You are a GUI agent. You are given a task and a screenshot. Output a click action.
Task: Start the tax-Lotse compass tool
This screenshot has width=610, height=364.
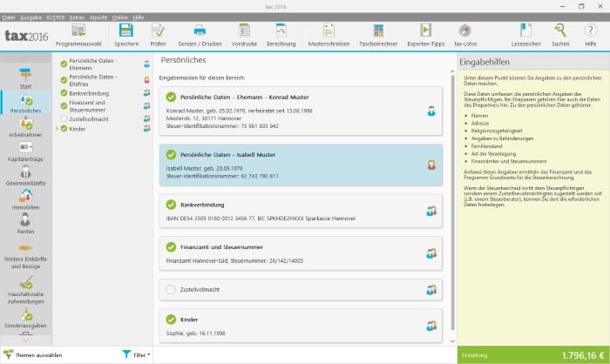pyautogui.click(x=465, y=36)
